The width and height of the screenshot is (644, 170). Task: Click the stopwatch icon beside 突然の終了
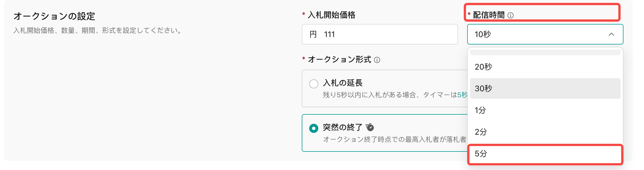point(370,127)
